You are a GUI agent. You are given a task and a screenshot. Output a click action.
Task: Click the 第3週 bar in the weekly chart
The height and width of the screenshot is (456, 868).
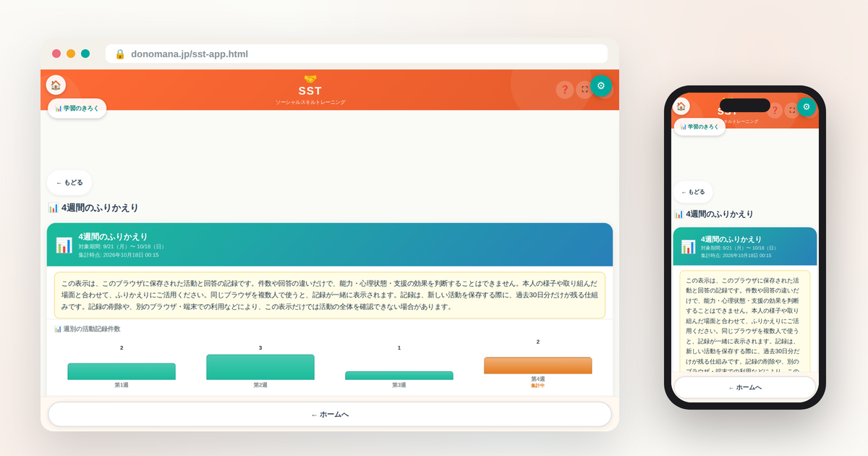[399, 376]
